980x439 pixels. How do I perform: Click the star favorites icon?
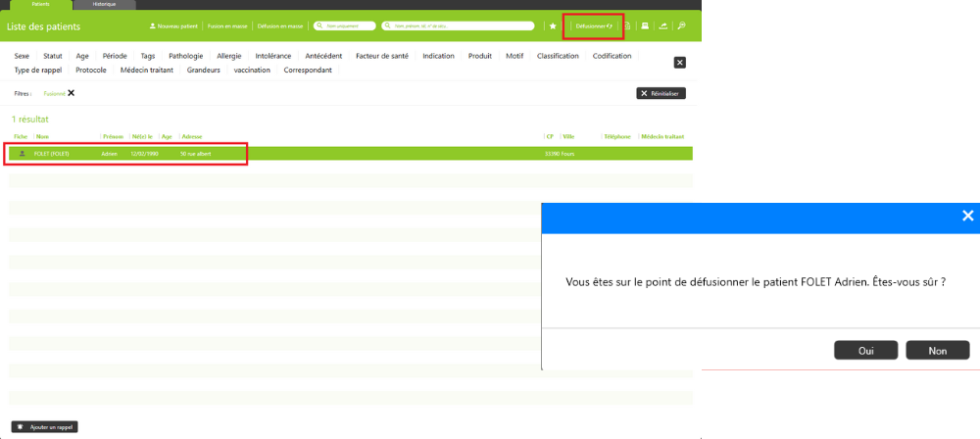(x=553, y=26)
